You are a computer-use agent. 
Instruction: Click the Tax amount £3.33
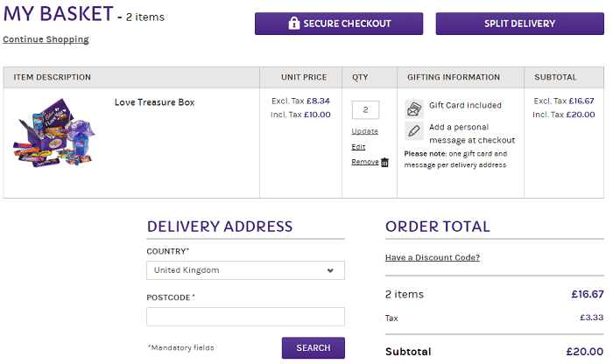pyautogui.click(x=591, y=317)
